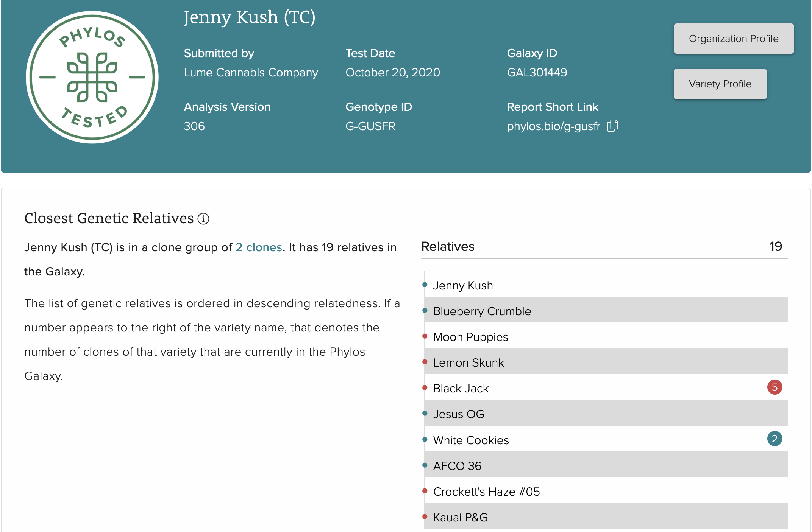Open the Organization Profile page
The height and width of the screenshot is (532, 812).
point(733,39)
